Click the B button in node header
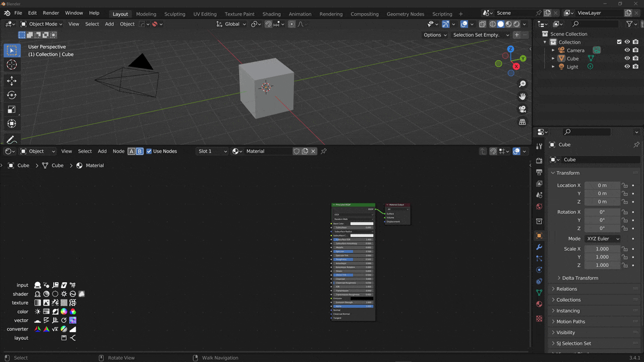This screenshot has height=362, width=644. tap(140, 151)
